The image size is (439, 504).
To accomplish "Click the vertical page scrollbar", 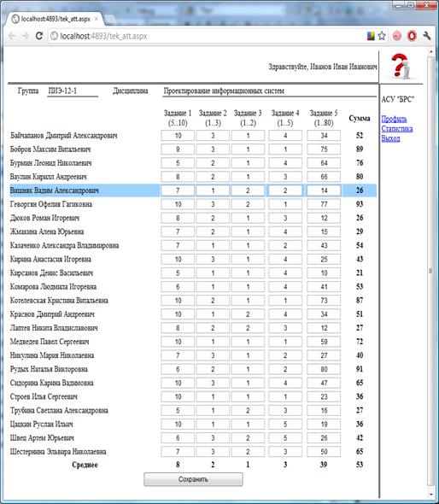I will point(430,271).
